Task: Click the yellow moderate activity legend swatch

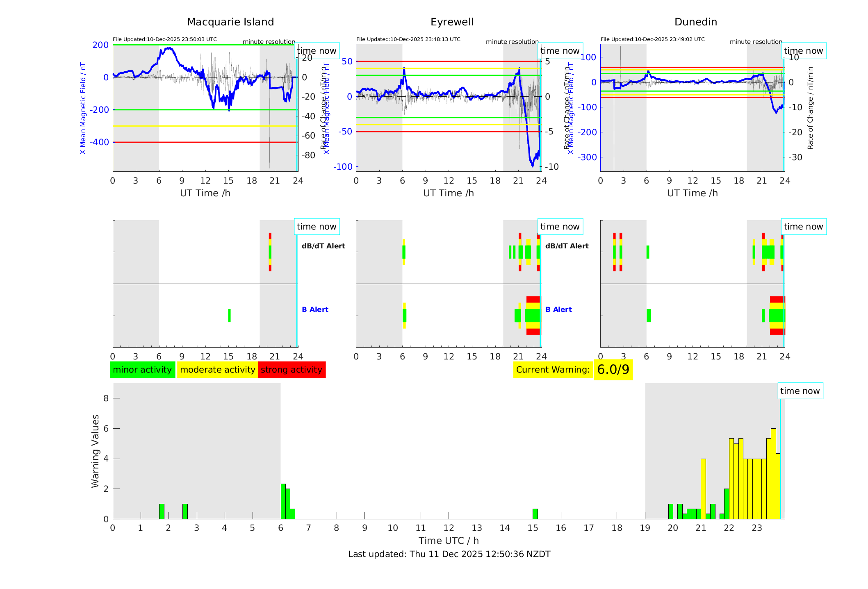Action: point(217,370)
